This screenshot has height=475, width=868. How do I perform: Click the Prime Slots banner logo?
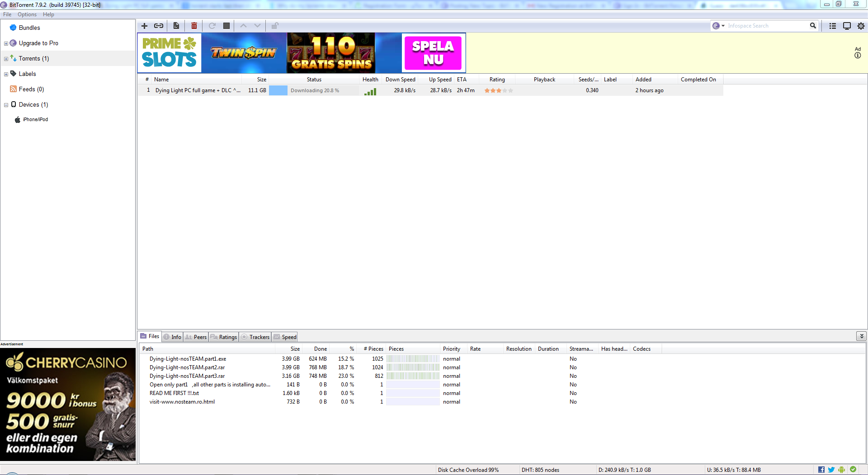[x=170, y=53]
